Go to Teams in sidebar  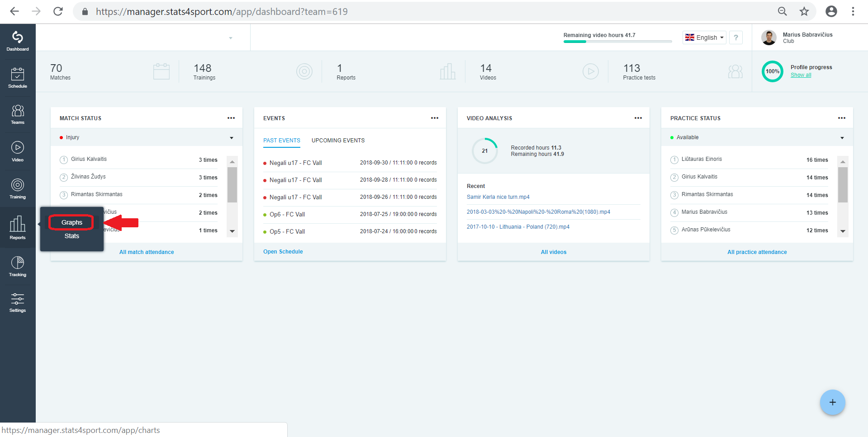coord(18,114)
